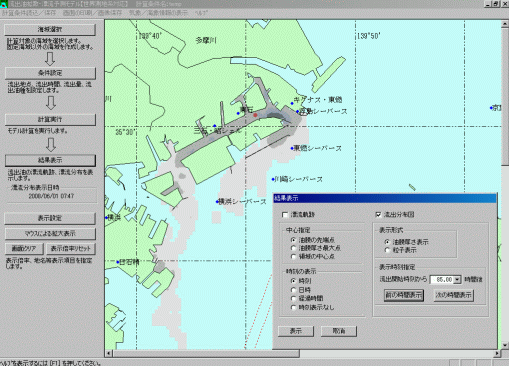Click the blue marker near 横浜 label

107,218
